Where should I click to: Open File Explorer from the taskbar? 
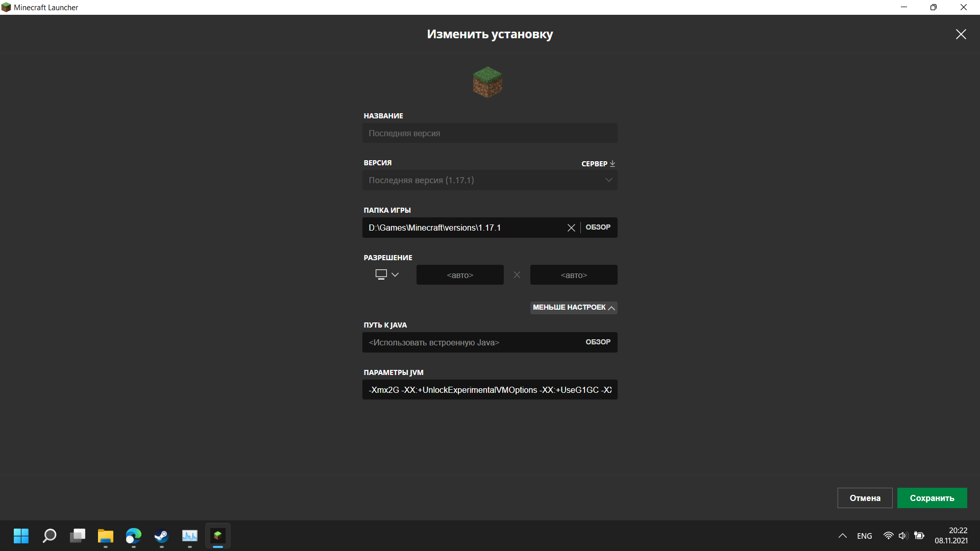pos(106,536)
